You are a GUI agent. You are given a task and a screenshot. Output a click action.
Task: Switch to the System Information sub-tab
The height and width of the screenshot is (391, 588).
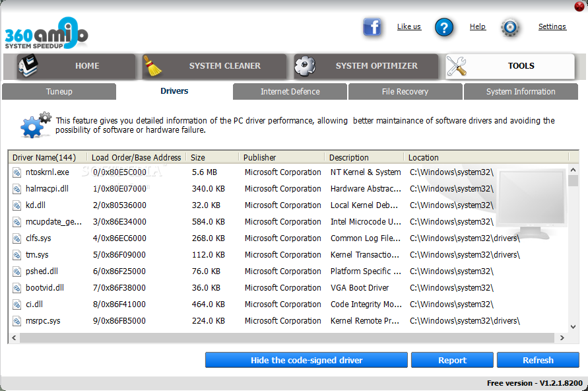(521, 92)
